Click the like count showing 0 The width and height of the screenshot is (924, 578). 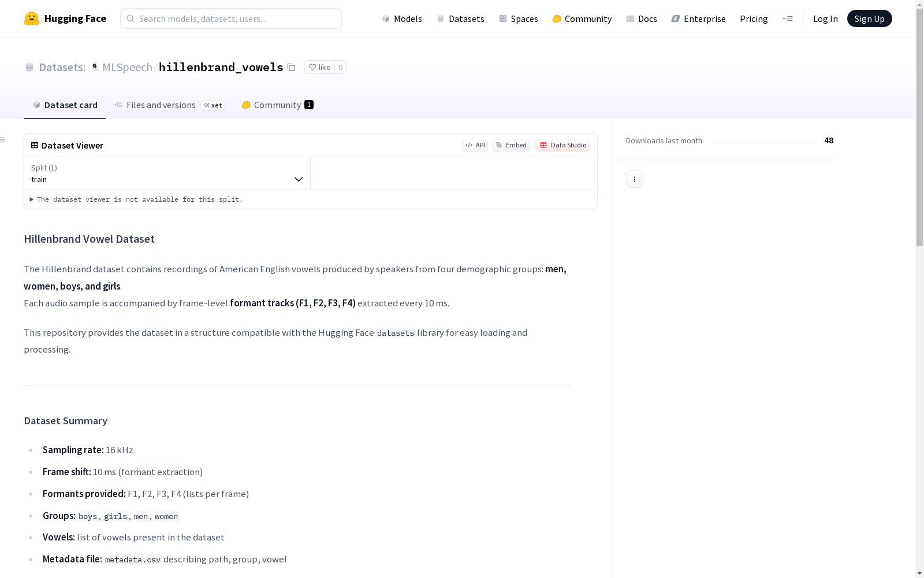coord(341,67)
